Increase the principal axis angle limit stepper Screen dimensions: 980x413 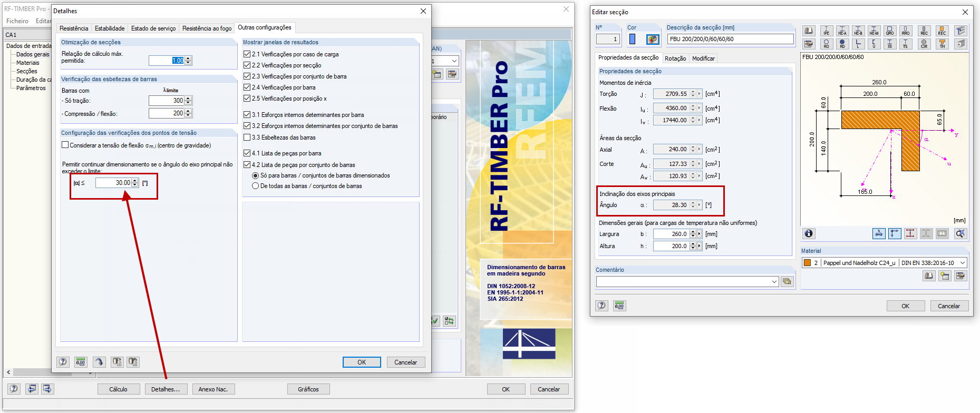(135, 181)
